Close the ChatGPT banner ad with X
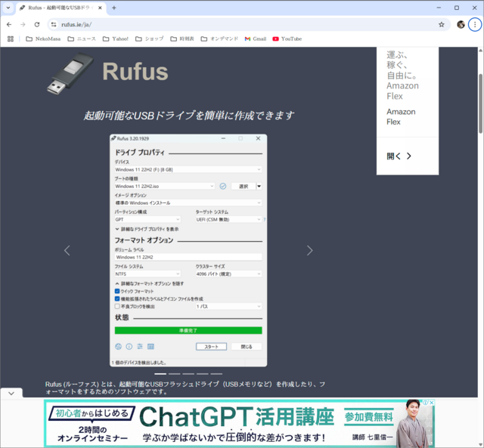 [x=432, y=403]
